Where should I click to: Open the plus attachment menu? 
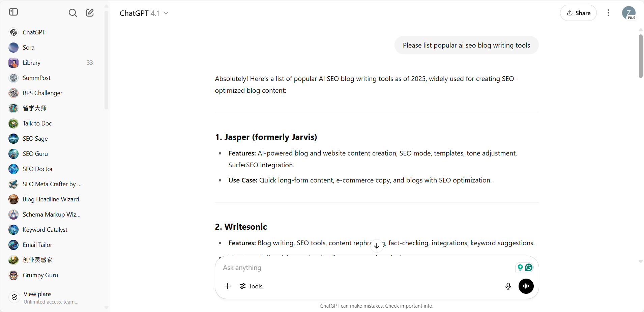click(228, 286)
